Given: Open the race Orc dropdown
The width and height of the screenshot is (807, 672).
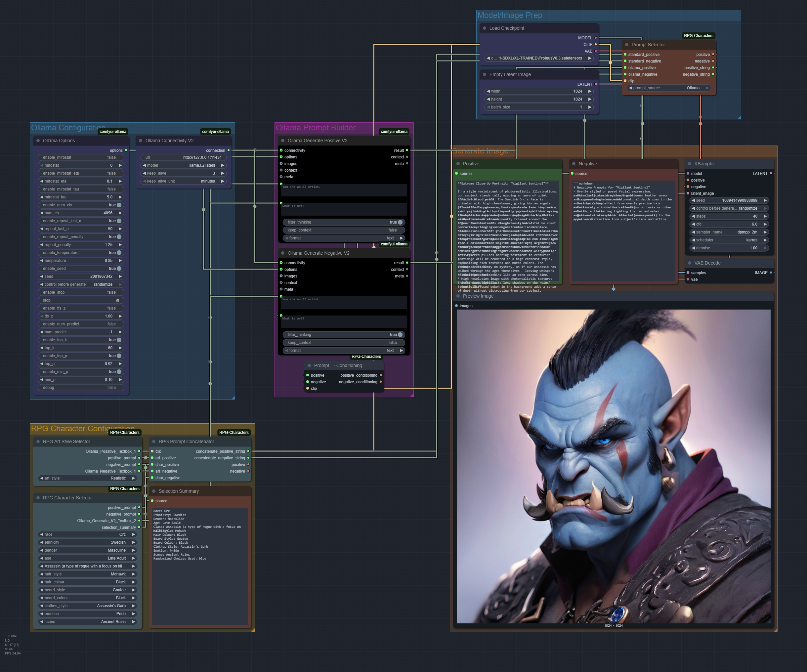Looking at the screenshot, I should click(88, 534).
